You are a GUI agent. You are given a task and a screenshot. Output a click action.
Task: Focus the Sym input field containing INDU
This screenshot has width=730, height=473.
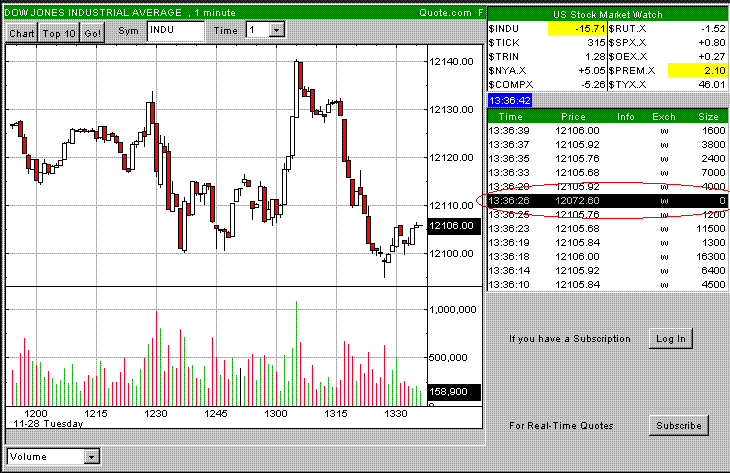176,31
